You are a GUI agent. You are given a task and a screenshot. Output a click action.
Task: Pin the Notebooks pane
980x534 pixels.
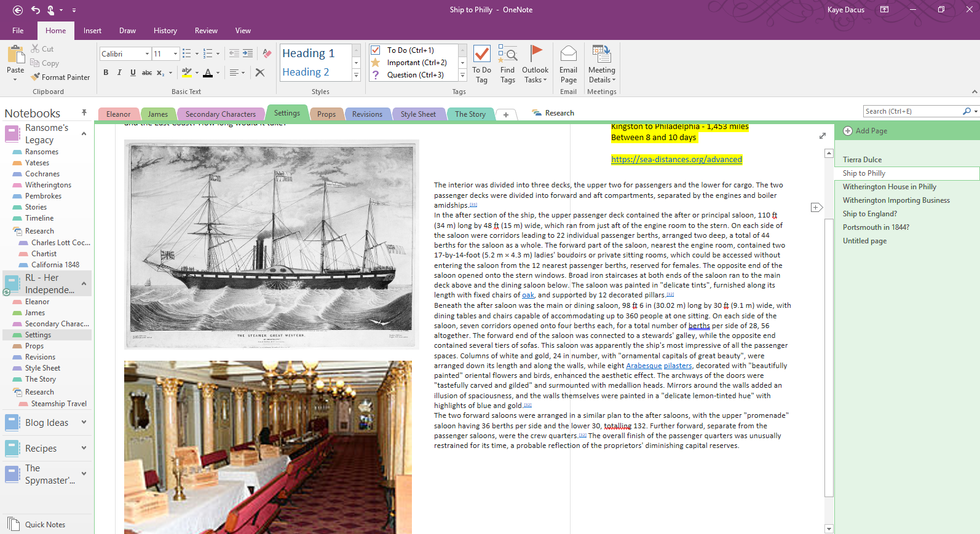84,112
